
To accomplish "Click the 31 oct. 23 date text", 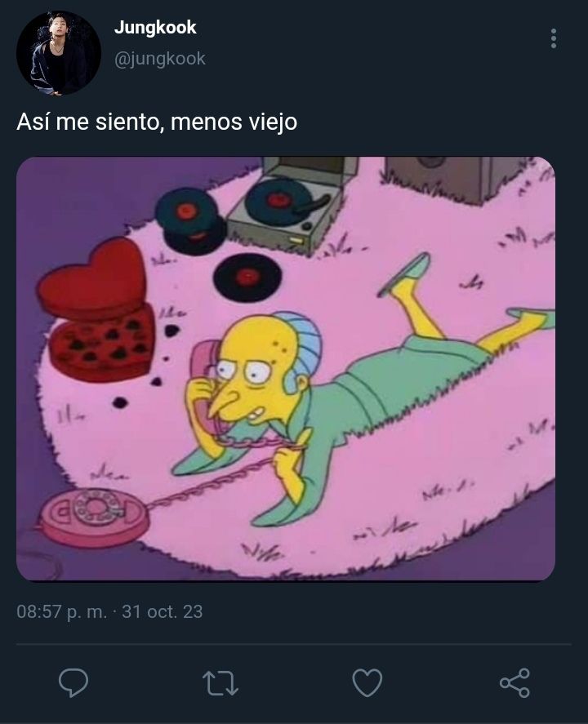I will (163, 612).
